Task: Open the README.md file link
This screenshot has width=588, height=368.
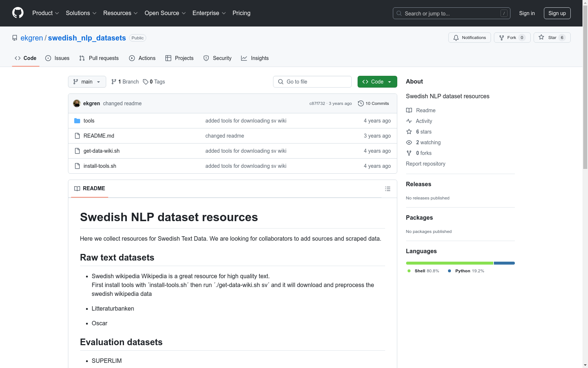Action: point(99,136)
